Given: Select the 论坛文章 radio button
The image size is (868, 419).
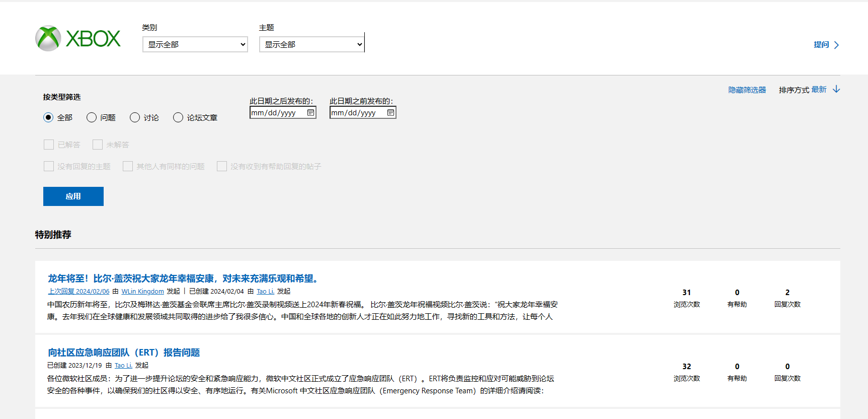Looking at the screenshot, I should 178,117.
